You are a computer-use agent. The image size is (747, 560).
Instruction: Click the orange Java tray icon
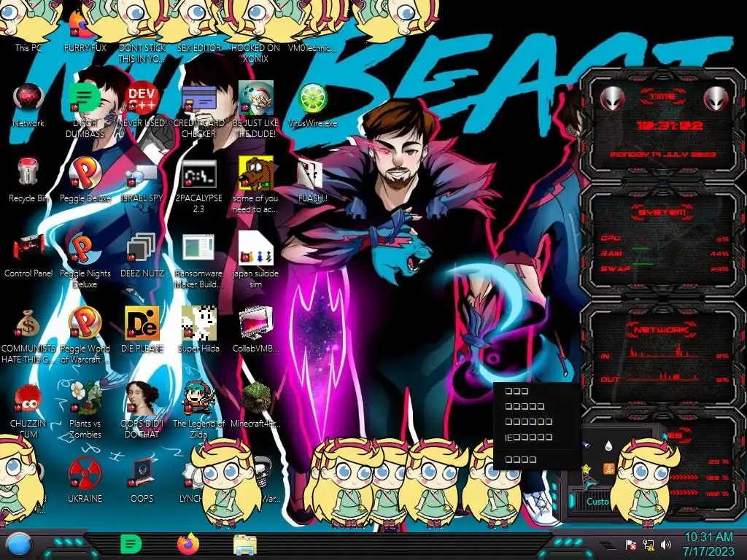[x=608, y=469]
